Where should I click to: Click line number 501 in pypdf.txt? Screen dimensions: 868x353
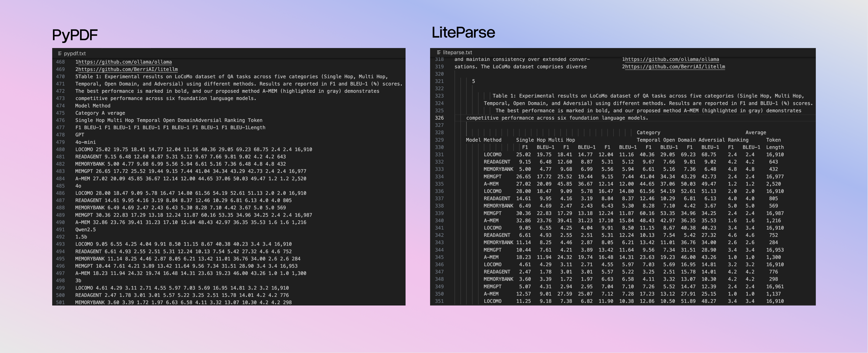60,302
